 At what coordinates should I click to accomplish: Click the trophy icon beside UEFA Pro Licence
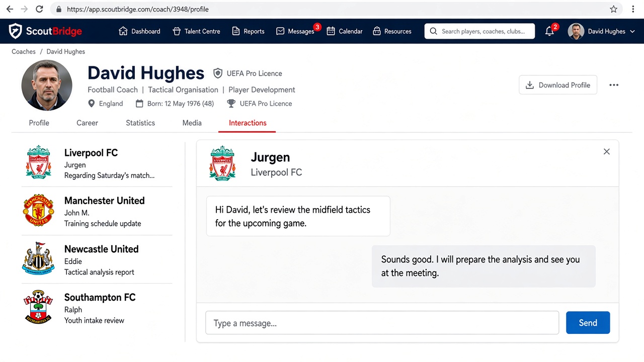tap(231, 104)
